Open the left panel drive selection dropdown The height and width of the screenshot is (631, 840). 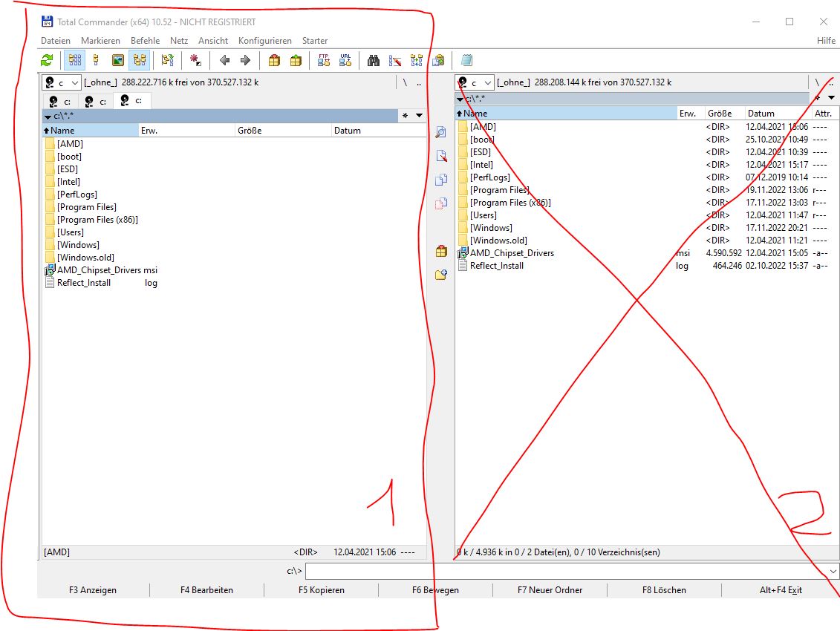tap(62, 82)
